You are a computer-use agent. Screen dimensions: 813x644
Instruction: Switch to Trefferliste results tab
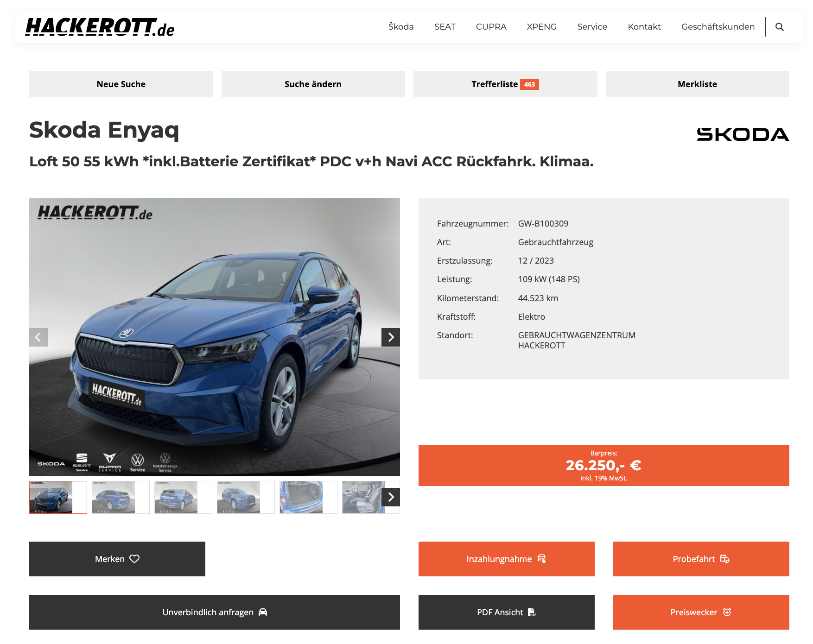click(505, 84)
